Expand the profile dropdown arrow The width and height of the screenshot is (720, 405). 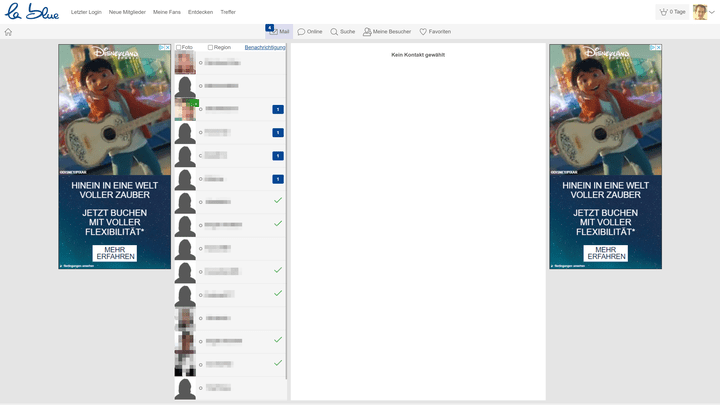(712, 12)
